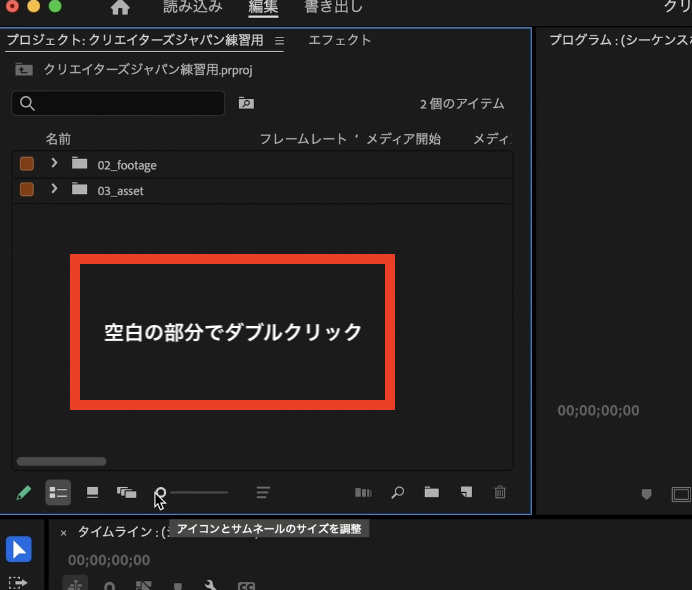This screenshot has width=692, height=590.
Task: Expand the 02_footage bin
Action: coord(54,164)
